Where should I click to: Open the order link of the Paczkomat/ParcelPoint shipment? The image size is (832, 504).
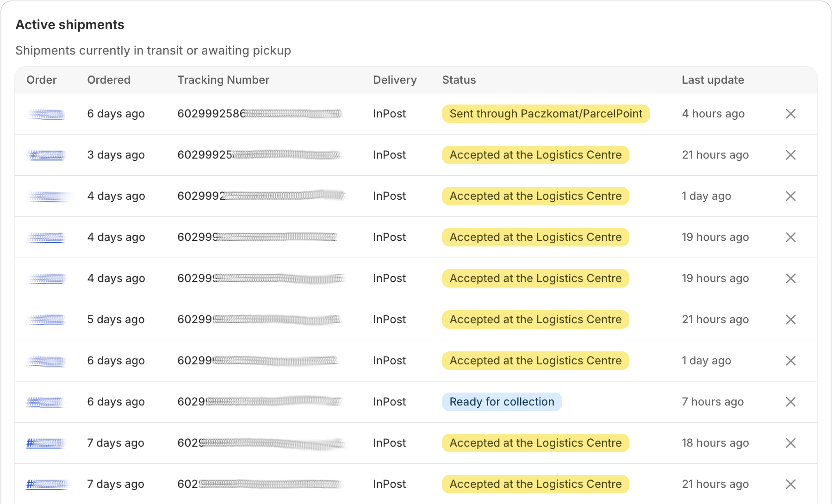[46, 114]
